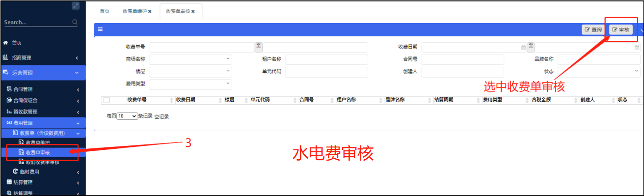Click sort arrows on 创建人 column
Viewport: 644px width, 196px height.
(613, 100)
